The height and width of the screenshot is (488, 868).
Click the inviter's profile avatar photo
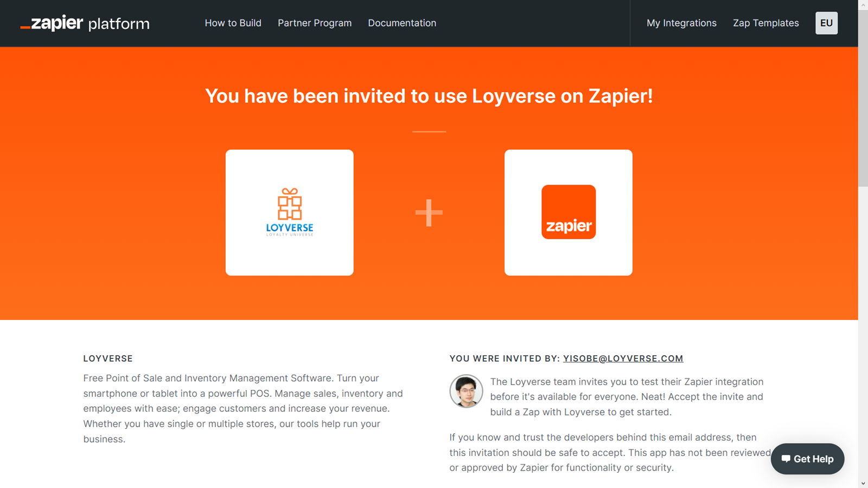466,391
